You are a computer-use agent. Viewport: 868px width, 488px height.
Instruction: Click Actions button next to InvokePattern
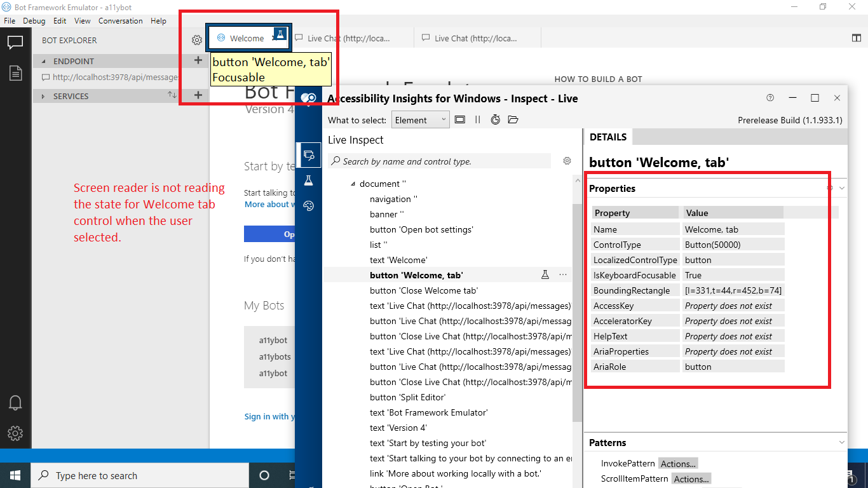point(677,463)
